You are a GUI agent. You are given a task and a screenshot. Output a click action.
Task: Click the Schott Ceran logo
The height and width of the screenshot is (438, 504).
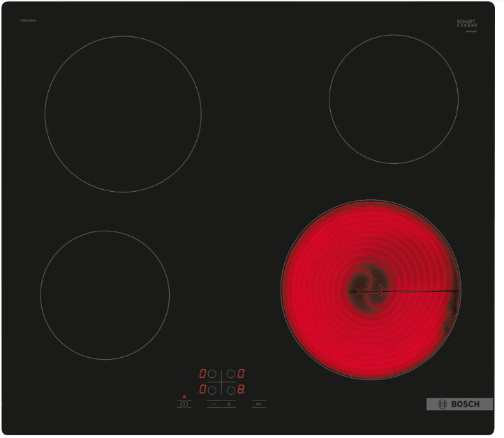(x=466, y=24)
